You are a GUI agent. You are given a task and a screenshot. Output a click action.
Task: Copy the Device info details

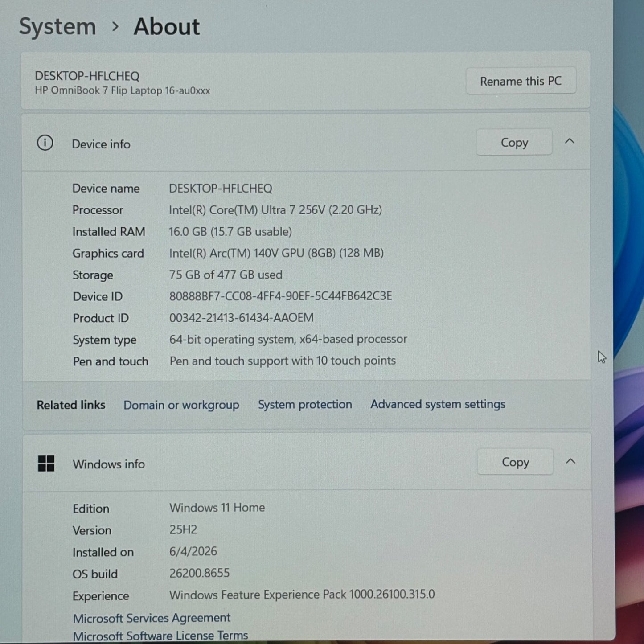coord(514,143)
